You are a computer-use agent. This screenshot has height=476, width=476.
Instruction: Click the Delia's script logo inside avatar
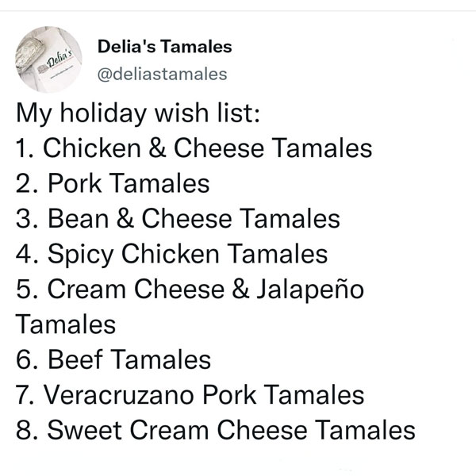coord(59,58)
